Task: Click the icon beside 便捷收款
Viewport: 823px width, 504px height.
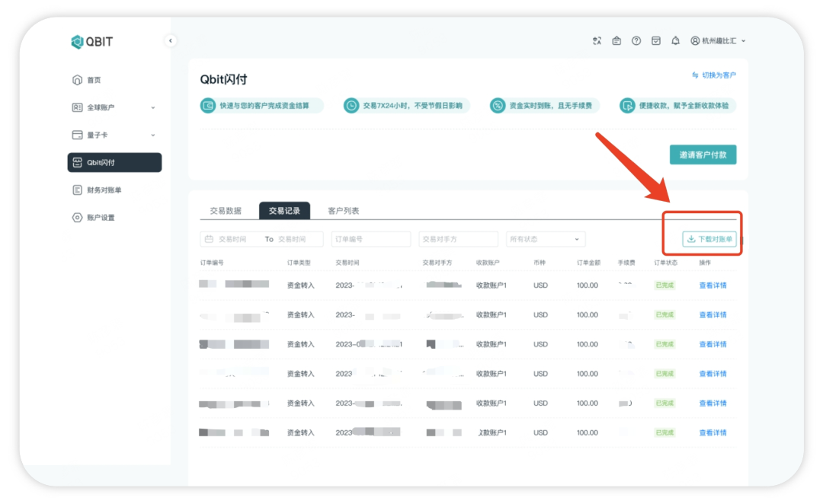Action: coord(627,106)
